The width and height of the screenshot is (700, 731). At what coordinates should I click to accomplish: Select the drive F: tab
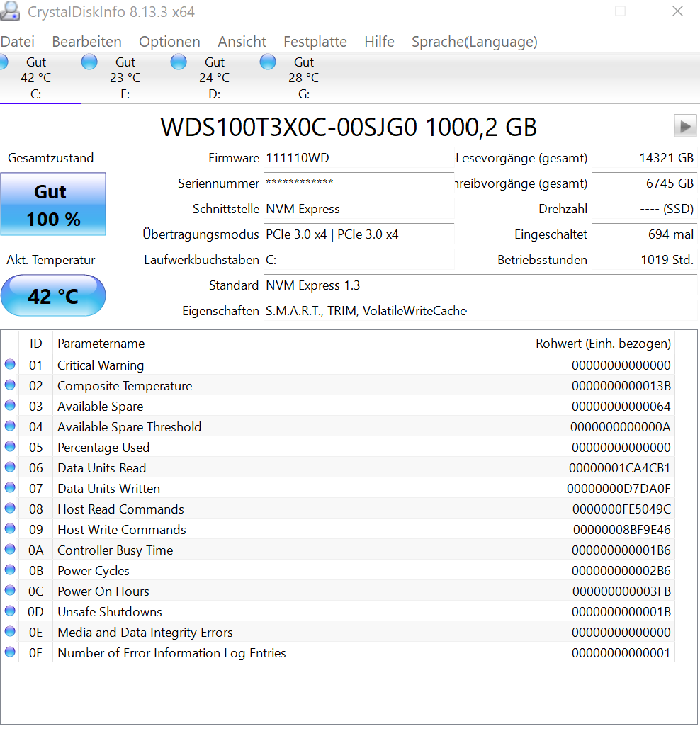(x=125, y=78)
